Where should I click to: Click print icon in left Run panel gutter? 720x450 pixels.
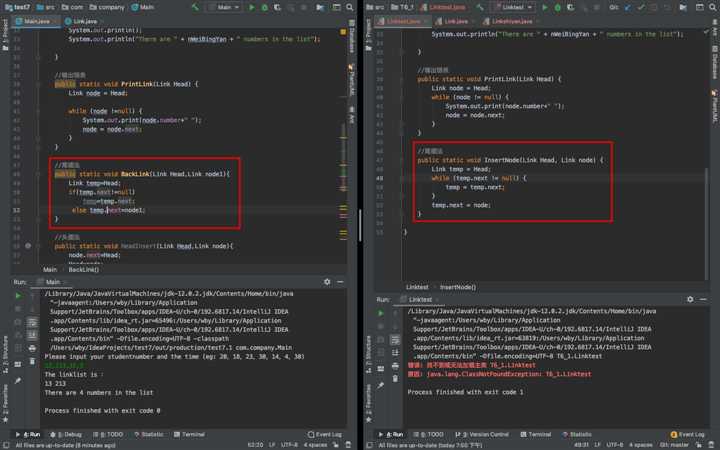point(32,349)
